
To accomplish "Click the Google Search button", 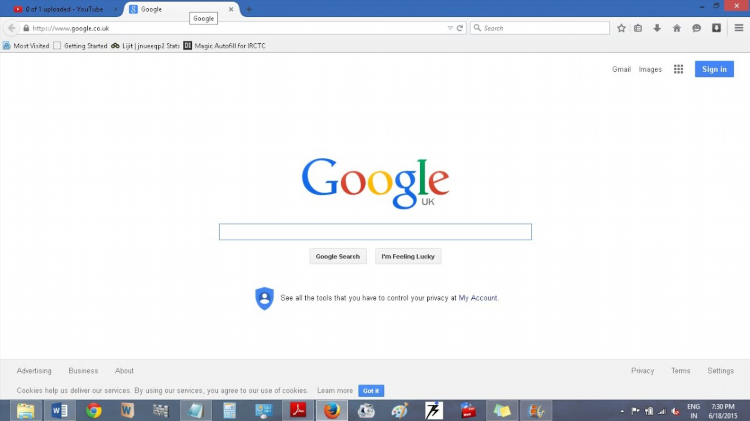I will click(x=338, y=256).
